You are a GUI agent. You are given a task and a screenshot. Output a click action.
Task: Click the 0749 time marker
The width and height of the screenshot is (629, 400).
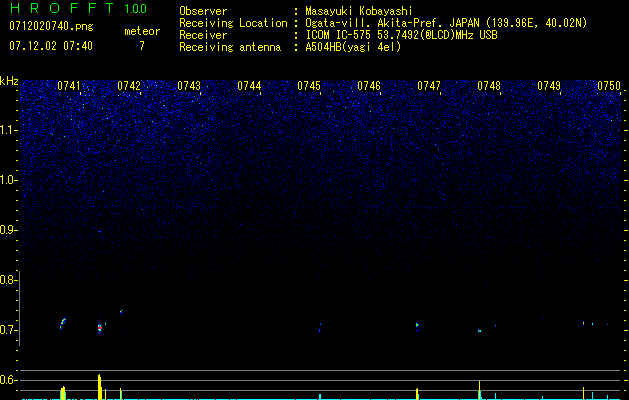pos(549,86)
